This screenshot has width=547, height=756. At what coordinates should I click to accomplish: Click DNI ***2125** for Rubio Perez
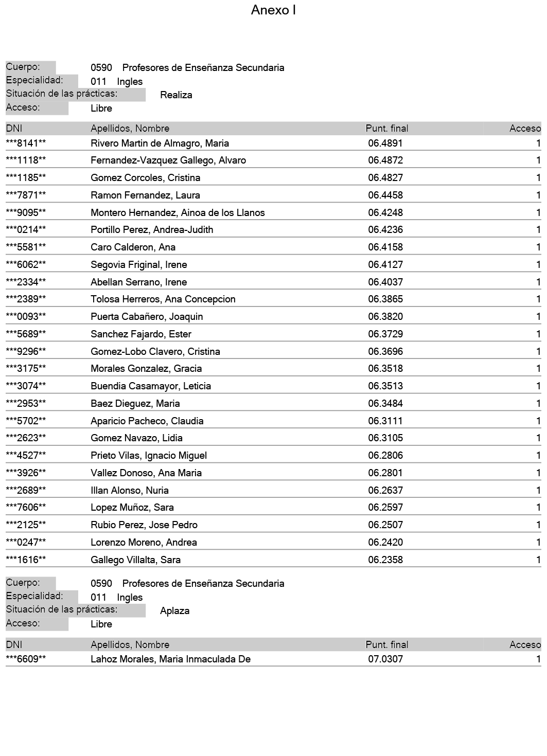pyautogui.click(x=26, y=525)
